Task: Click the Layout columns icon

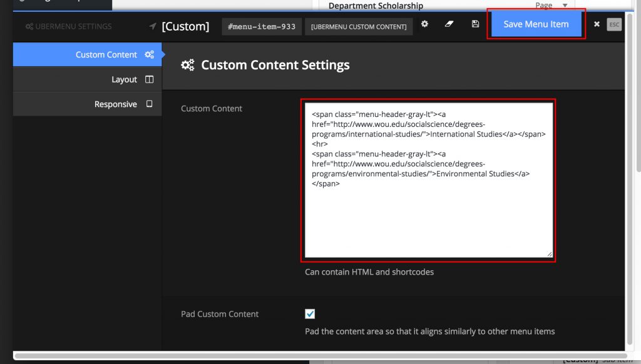Action: coord(149,79)
